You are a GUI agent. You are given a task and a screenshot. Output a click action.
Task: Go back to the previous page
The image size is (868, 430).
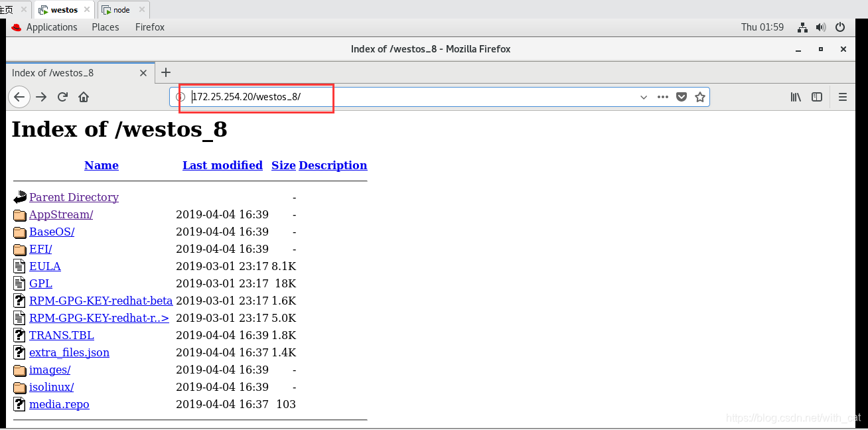pyautogui.click(x=19, y=97)
